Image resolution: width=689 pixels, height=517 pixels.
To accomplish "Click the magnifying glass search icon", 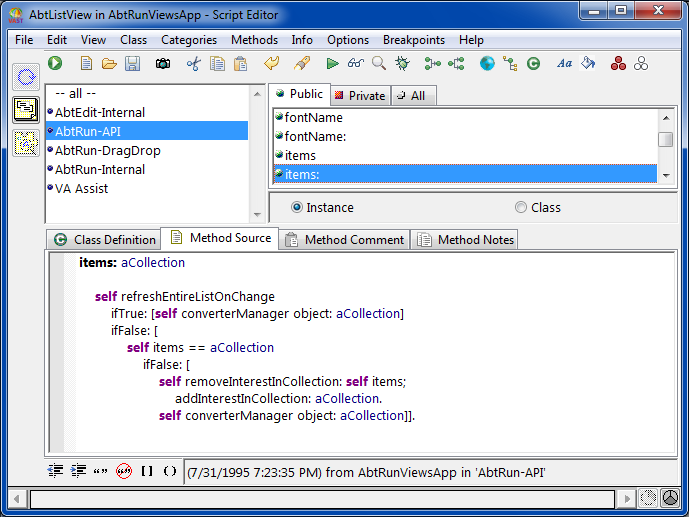I will pyautogui.click(x=379, y=64).
